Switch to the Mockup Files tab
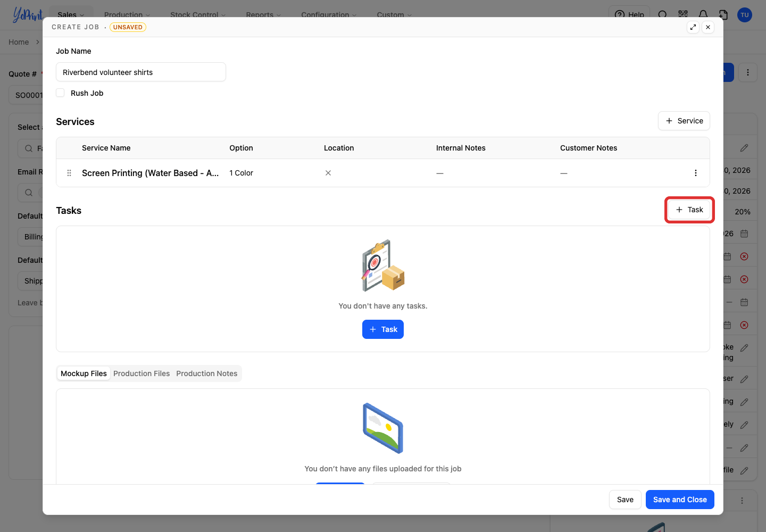Screen dimensions: 766x532 point(84,373)
